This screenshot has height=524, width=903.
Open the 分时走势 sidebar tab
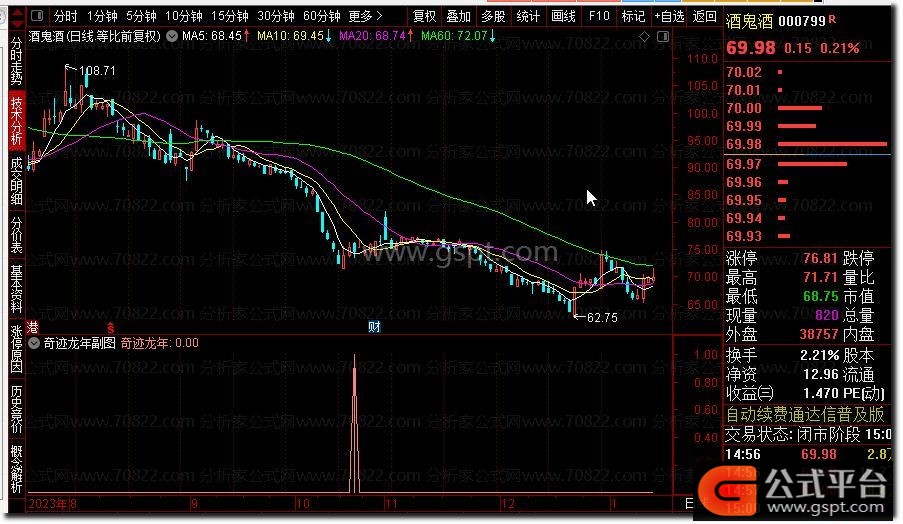tap(17, 60)
